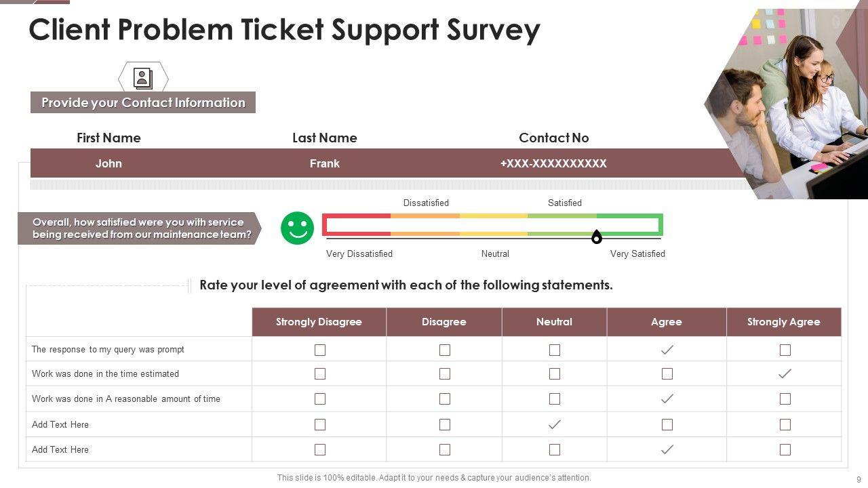Click Agree checkmark for response prompt row
The width and height of the screenshot is (868, 488).
tap(667, 350)
